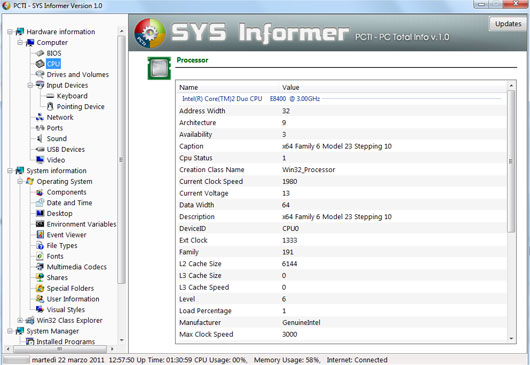Screen dimensions: 530x365
Task: Open the Updates button
Action: (x=508, y=24)
